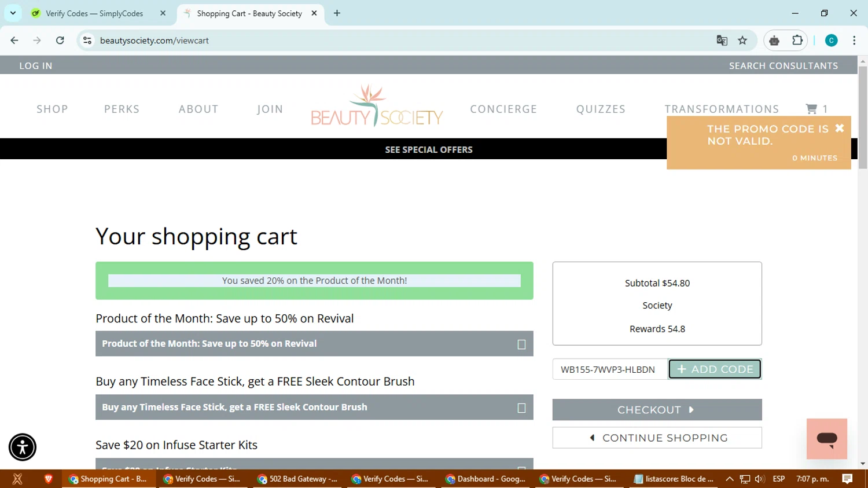
Task: Click the Beauty Society logo
Action: coord(377,106)
